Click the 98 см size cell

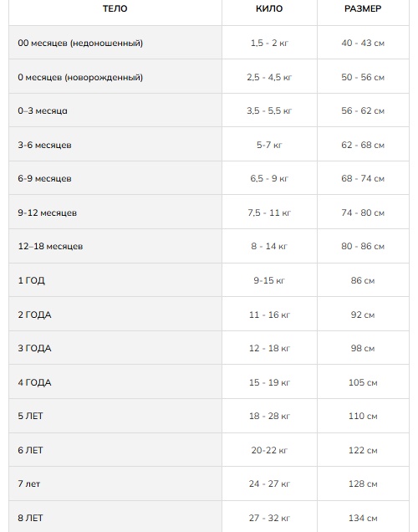pyautogui.click(x=363, y=349)
